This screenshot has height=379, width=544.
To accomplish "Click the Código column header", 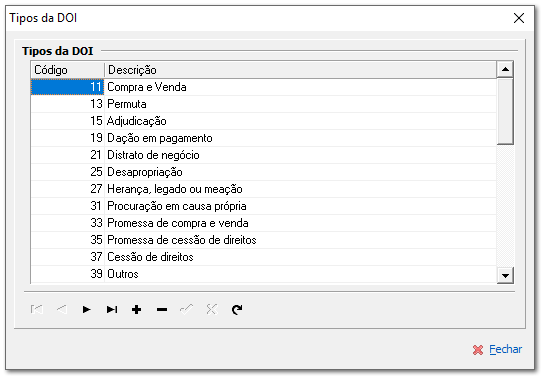I will 68,70.
